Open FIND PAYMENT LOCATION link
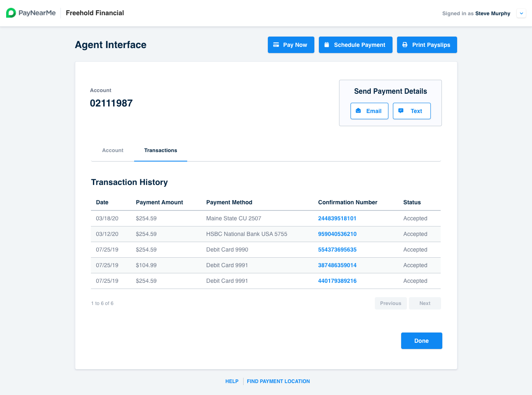The image size is (532, 395). click(x=278, y=381)
